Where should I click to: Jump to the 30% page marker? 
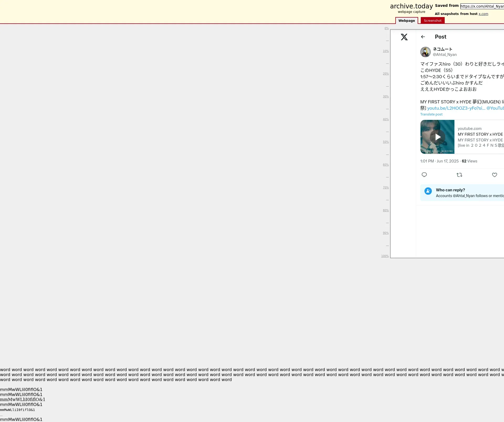click(386, 97)
